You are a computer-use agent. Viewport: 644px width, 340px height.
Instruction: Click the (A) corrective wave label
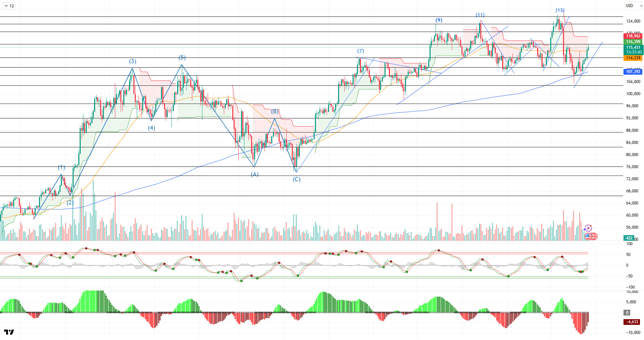pos(254,174)
